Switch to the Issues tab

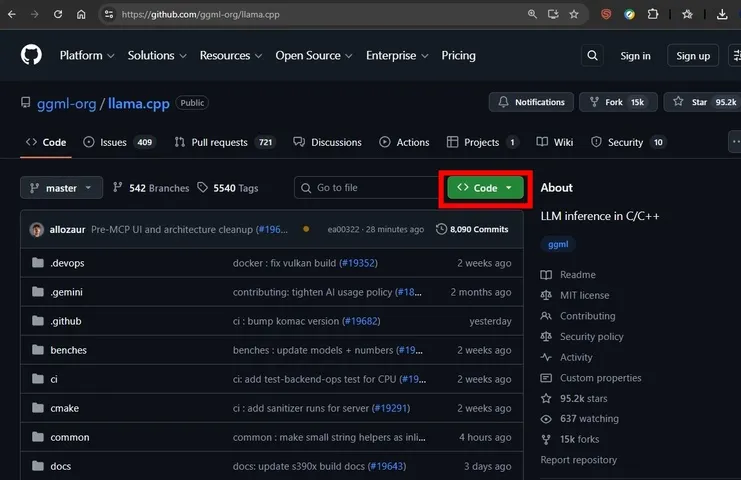(x=120, y=142)
